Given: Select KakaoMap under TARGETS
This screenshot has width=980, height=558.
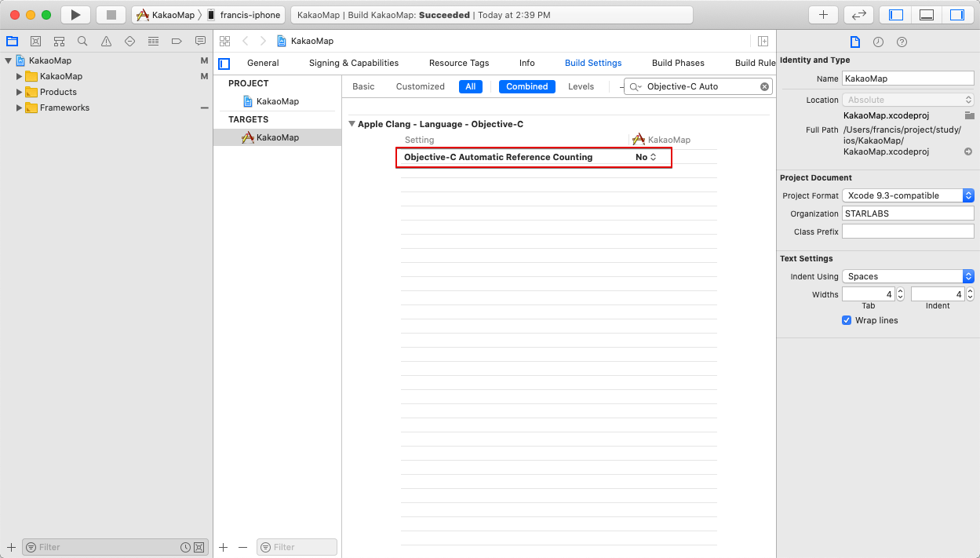Looking at the screenshot, I should click(x=277, y=137).
